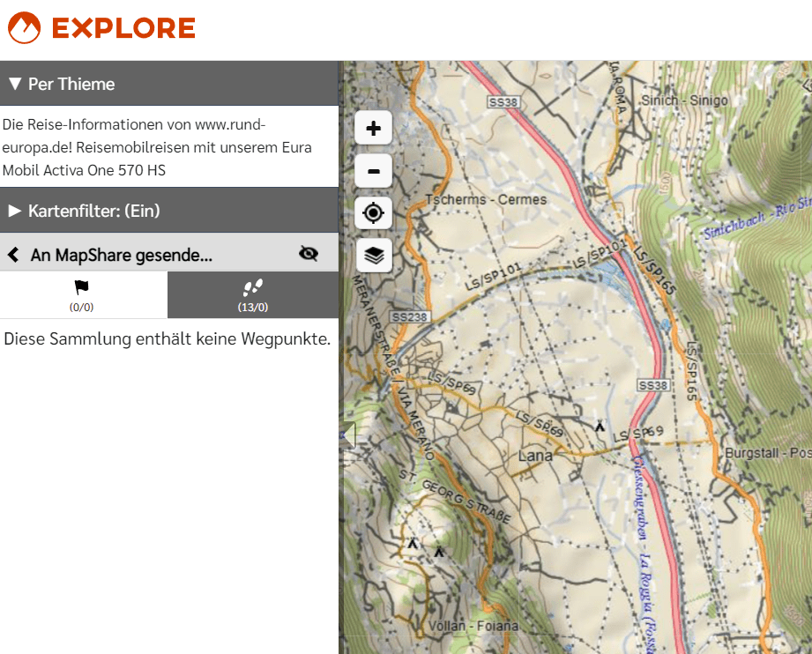
Task: Zoom in on the map
Action: 373,128
